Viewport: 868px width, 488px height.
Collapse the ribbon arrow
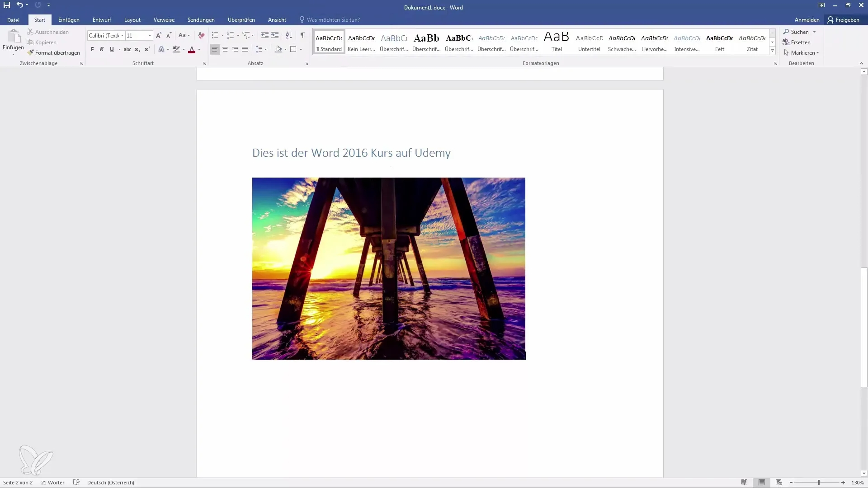[861, 64]
